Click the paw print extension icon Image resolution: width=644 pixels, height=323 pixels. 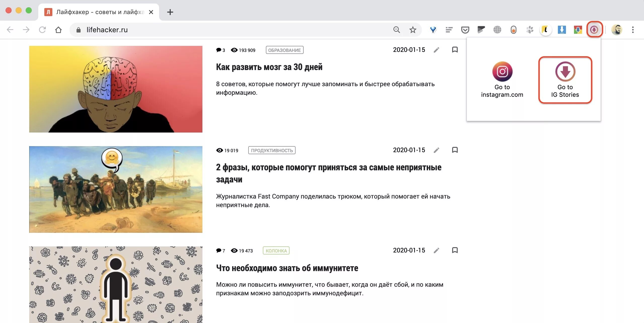529,30
